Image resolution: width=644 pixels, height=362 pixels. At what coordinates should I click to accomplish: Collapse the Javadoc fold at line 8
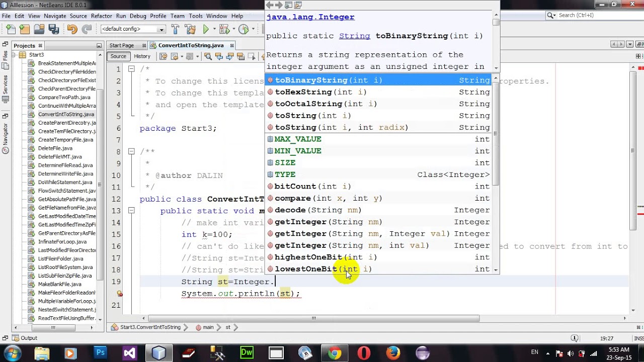click(131, 151)
